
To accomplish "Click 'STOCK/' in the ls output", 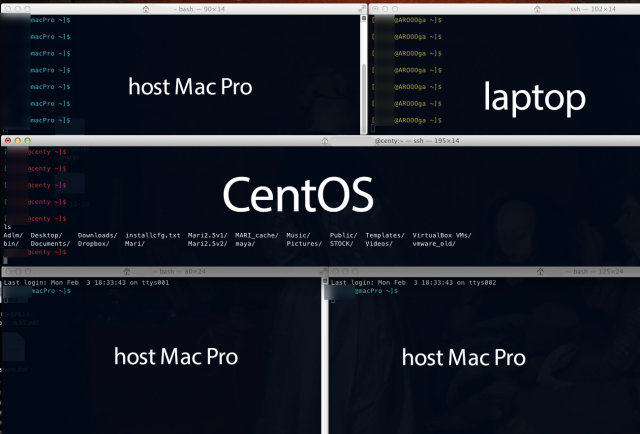I will pos(341,244).
